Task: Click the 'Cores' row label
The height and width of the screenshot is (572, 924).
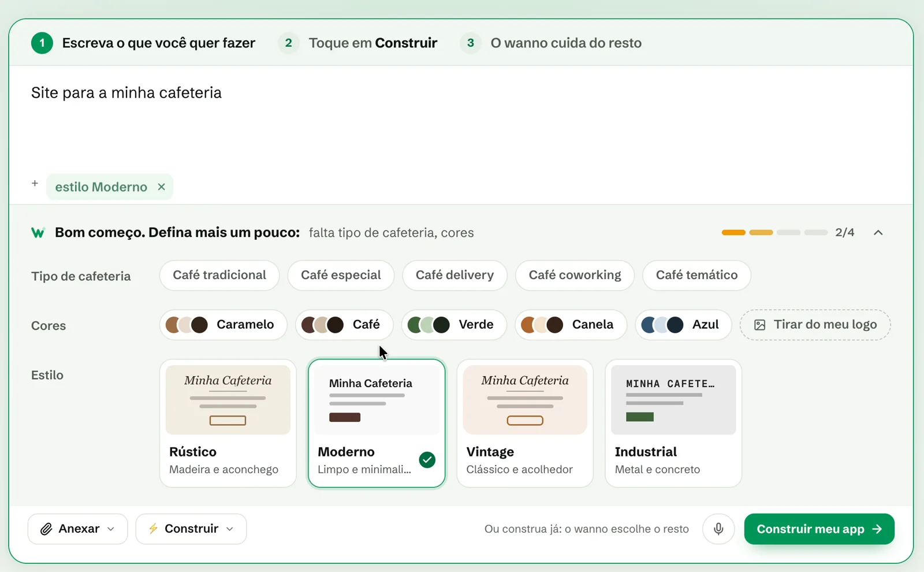Action: (x=49, y=326)
